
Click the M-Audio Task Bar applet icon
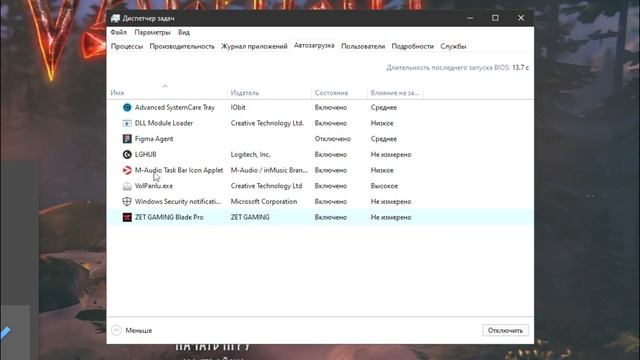[x=127, y=170]
